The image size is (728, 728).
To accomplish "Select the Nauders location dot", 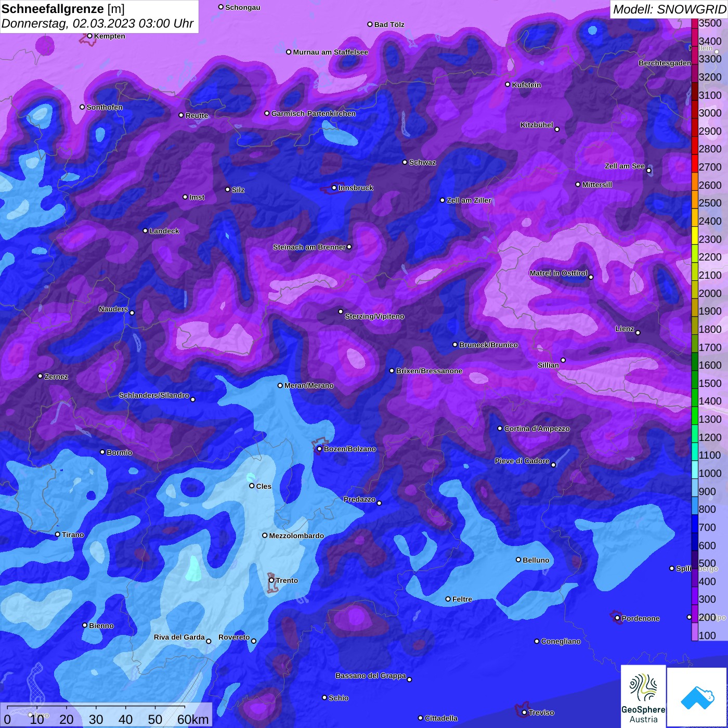I will [x=132, y=313].
